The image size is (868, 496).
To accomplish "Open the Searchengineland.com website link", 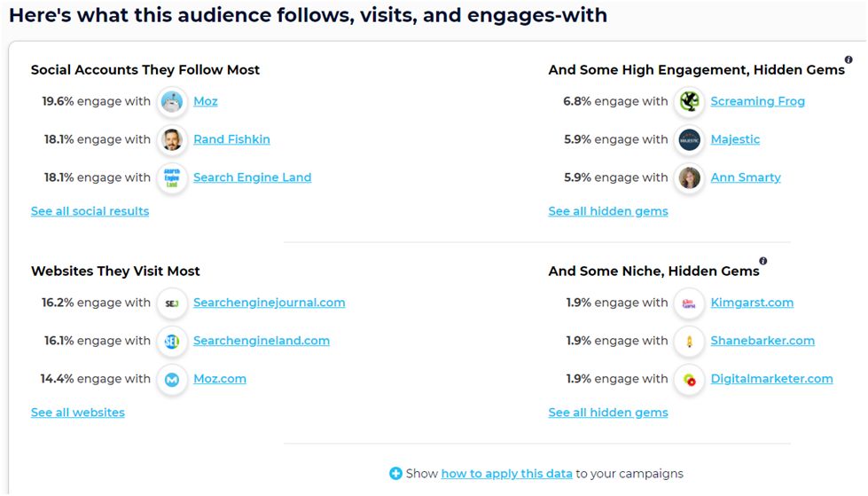I will 262,341.
